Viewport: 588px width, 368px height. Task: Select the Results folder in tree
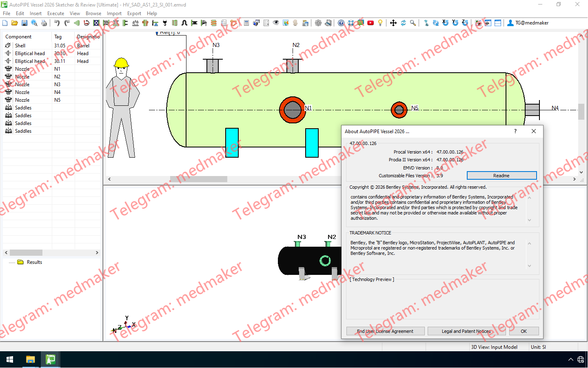point(34,262)
